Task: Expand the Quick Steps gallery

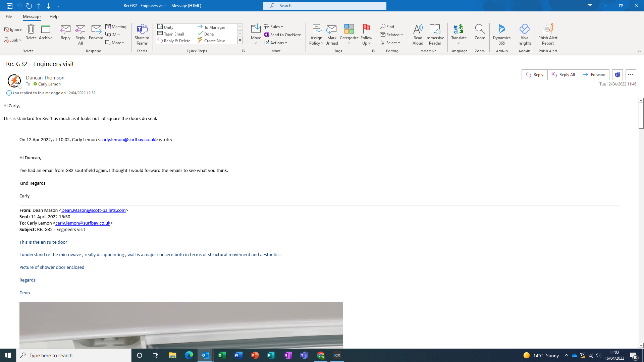Action: 240,41
